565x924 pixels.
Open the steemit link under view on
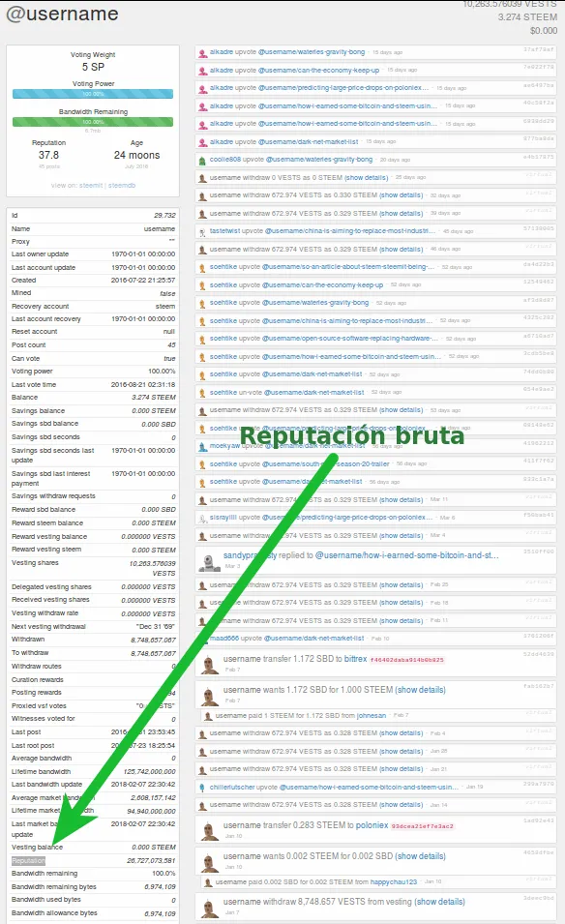pos(91,185)
